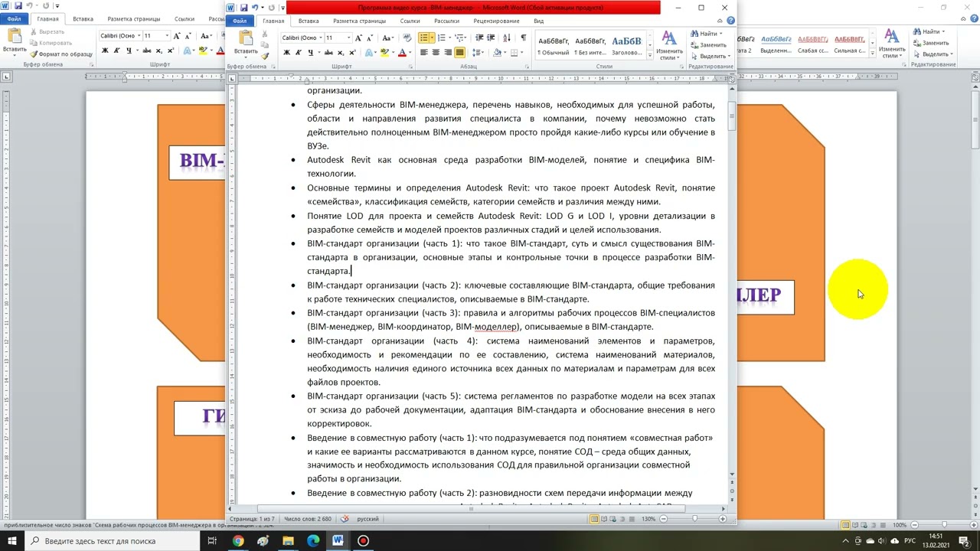Click the Windows taskbar search box
980x551 pixels.
[x=110, y=541]
